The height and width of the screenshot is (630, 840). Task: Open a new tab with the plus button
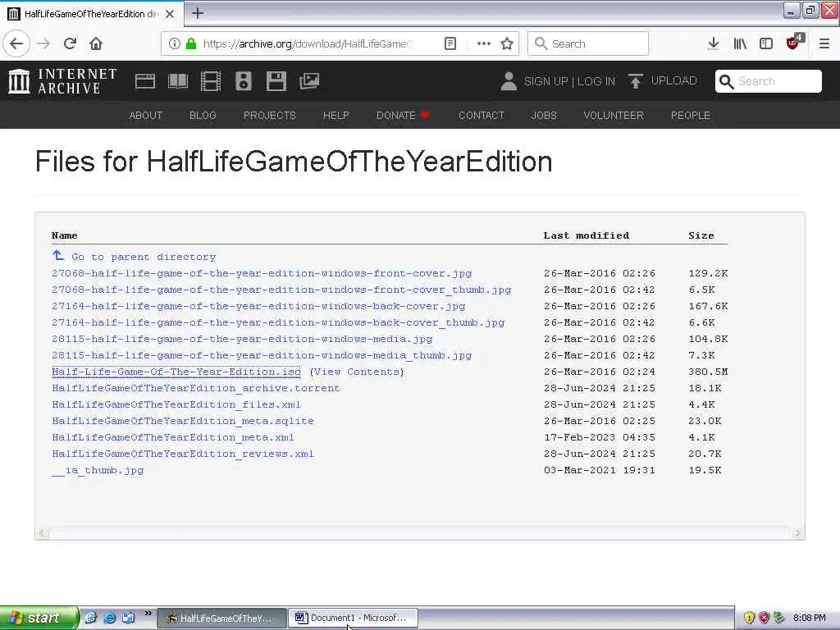(198, 13)
